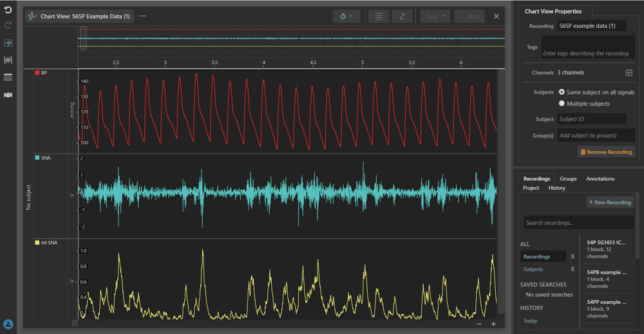644x334 pixels.
Task: Click the add channels plus icon
Action: pos(629,73)
